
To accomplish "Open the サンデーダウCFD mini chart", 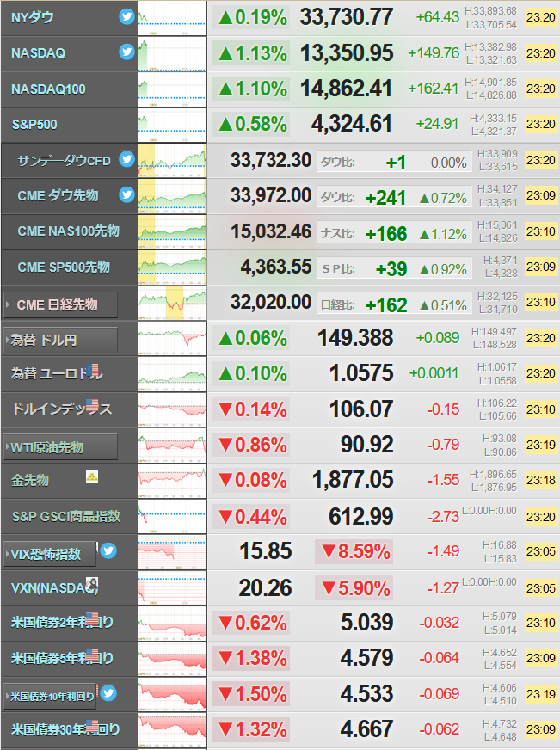I will click(x=173, y=161).
